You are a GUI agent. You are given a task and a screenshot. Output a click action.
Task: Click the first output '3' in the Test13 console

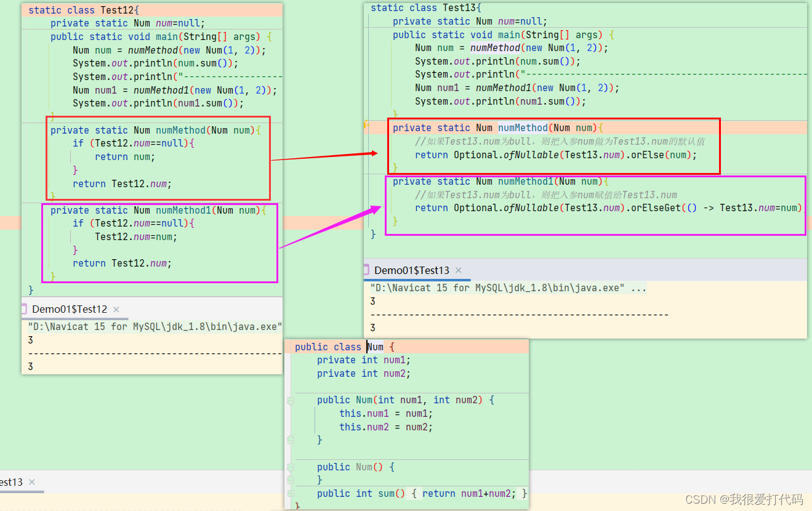click(373, 301)
